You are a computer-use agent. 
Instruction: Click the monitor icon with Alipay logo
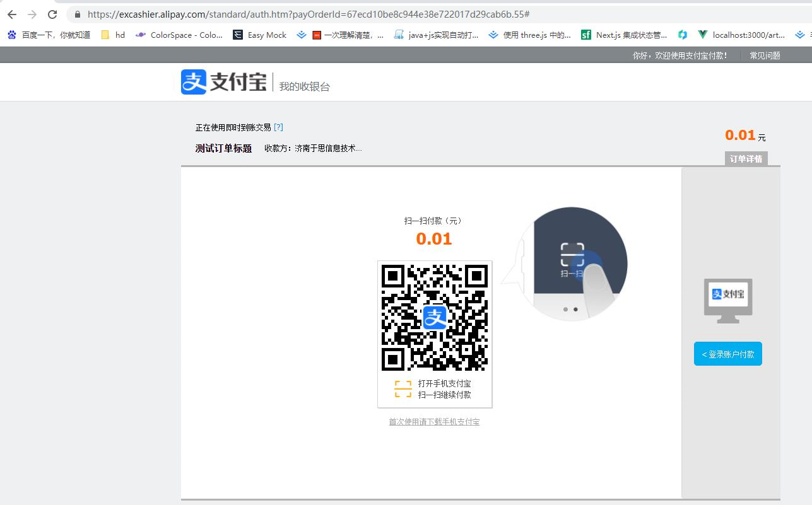pyautogui.click(x=727, y=299)
